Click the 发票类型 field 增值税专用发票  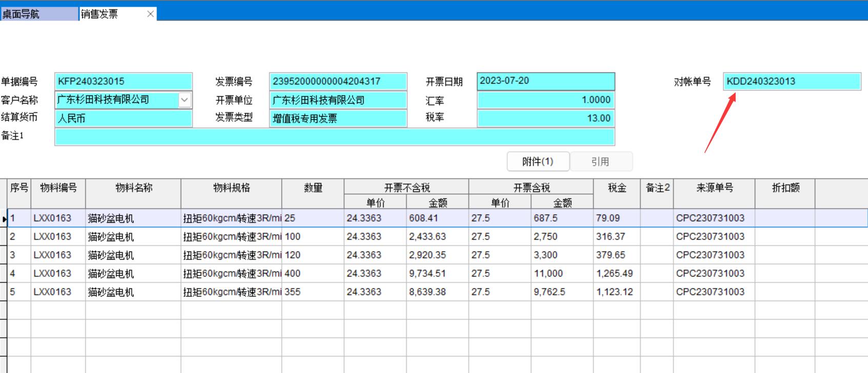coord(338,118)
